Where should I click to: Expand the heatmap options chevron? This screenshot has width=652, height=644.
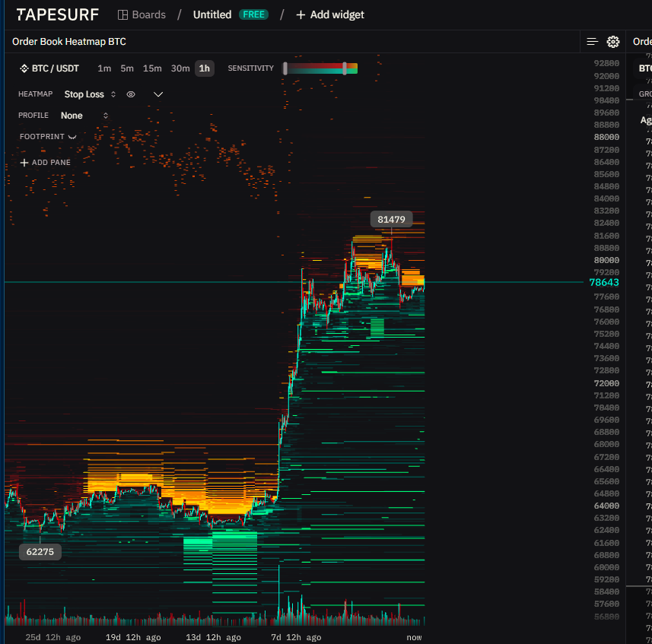[x=158, y=94]
